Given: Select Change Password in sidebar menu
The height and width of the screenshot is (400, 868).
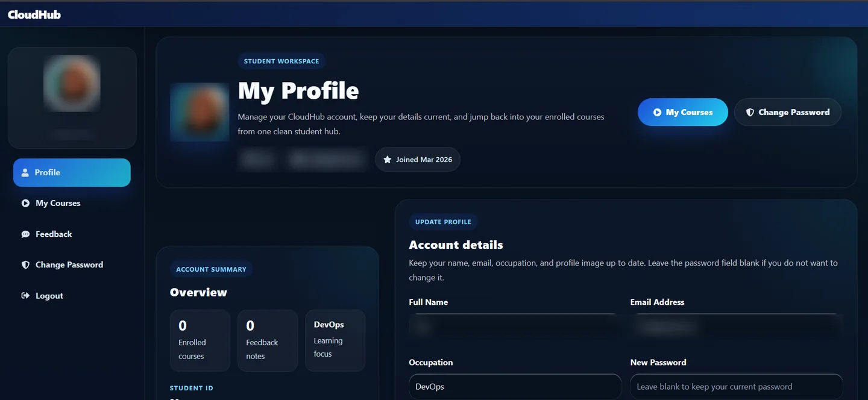Looking at the screenshot, I should pos(72,265).
